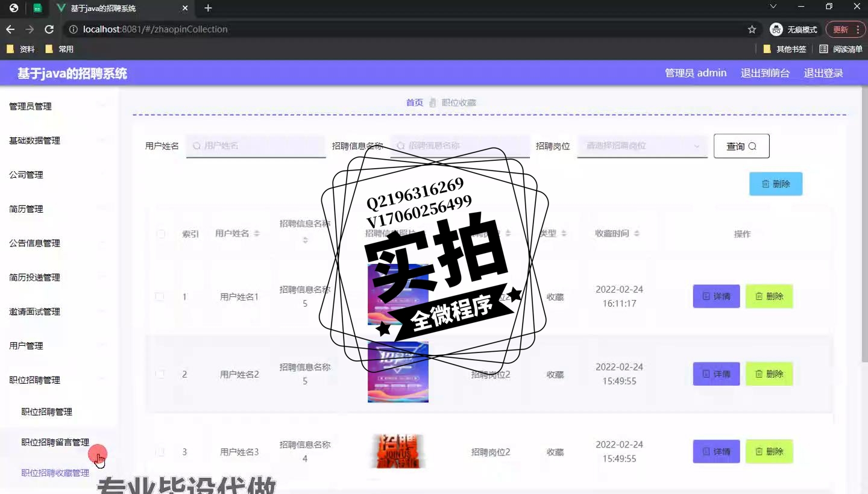This screenshot has height=494, width=868.
Task: Open 职位招聘收藏管理 submenu item
Action: pyautogui.click(x=58, y=473)
